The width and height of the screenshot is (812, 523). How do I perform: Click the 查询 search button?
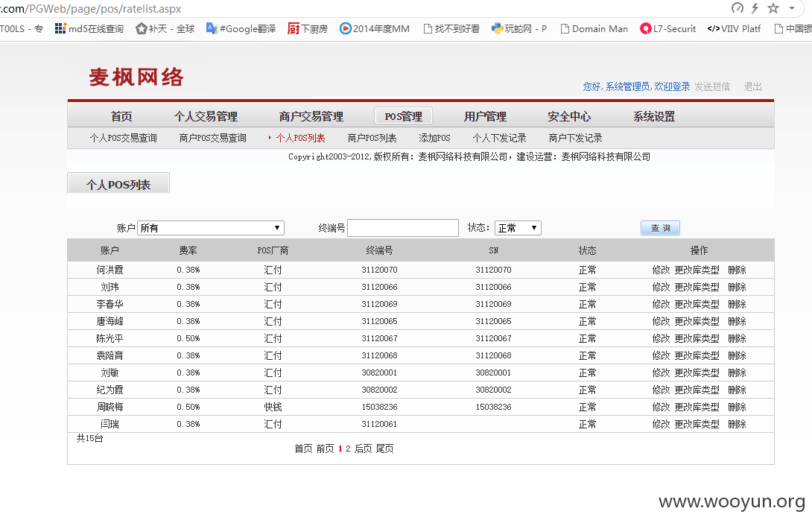point(660,228)
